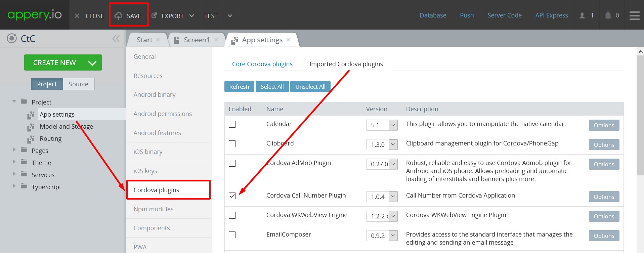Screen dimensions: 644x253
Task: Open the Database link
Action: coord(433,15)
